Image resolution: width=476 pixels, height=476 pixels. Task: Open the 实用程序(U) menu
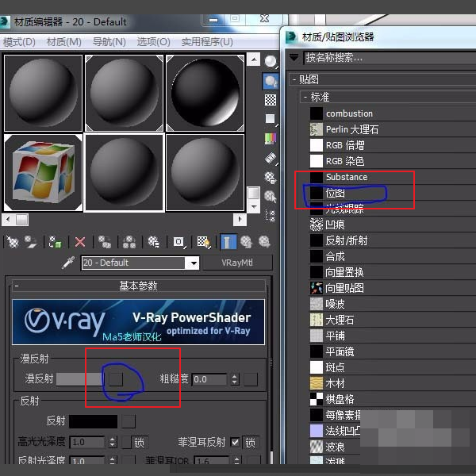click(x=207, y=42)
